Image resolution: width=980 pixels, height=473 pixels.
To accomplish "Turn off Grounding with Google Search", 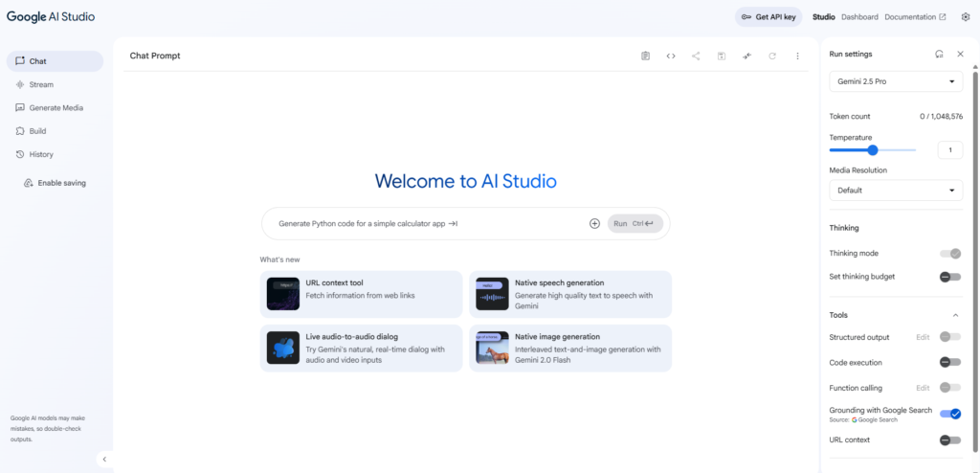I will 949,414.
